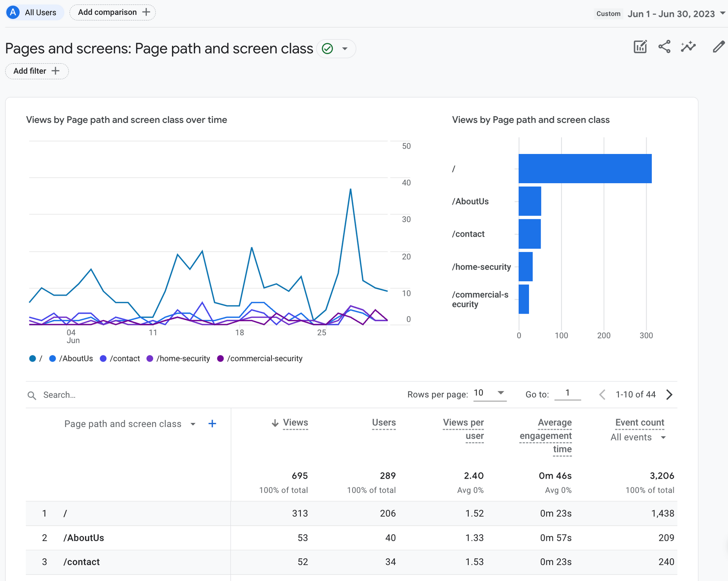This screenshot has height=581, width=728.
Task: Click the /commercial-security purple legend dot
Action: tap(220, 359)
